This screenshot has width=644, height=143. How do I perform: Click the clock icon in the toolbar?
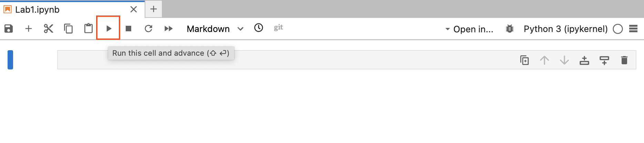click(x=259, y=27)
